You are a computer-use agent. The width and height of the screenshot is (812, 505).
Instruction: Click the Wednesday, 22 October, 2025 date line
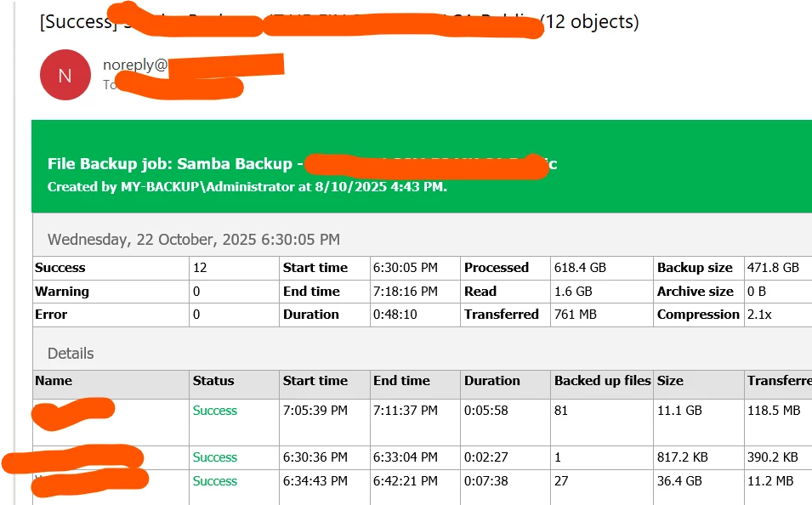pyautogui.click(x=194, y=240)
